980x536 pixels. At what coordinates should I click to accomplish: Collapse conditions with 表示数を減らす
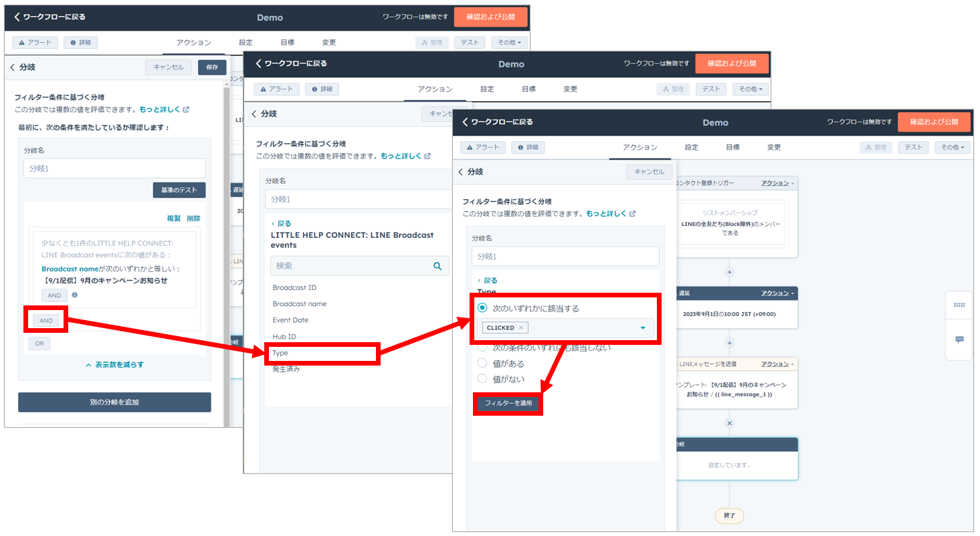point(114,365)
